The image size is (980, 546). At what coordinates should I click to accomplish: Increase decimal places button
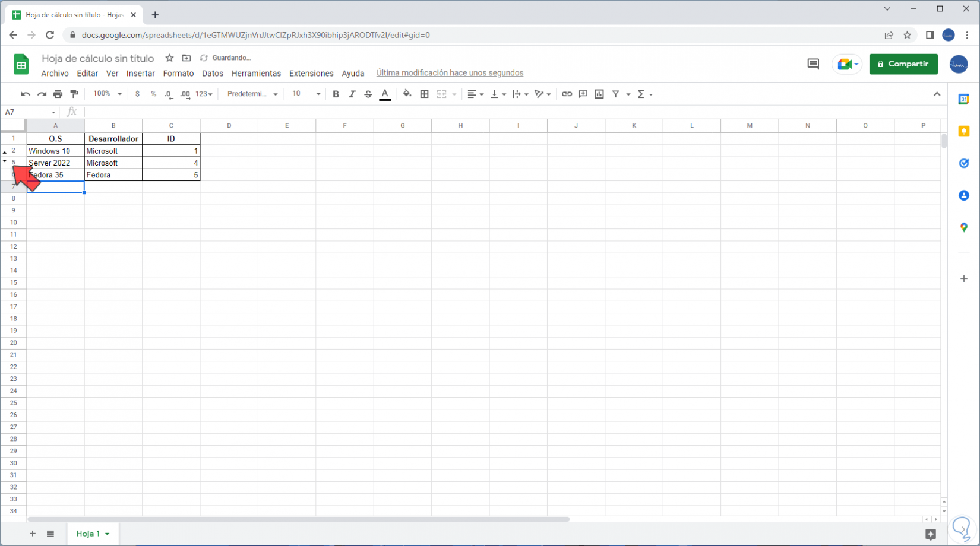[x=185, y=94]
